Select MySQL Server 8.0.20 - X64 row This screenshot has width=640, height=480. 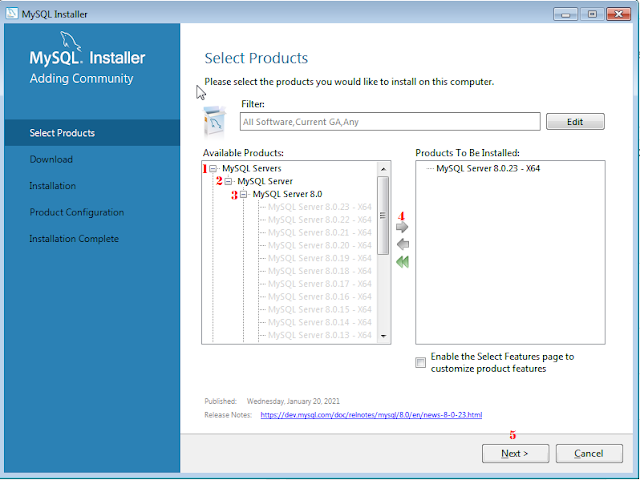tap(320, 245)
